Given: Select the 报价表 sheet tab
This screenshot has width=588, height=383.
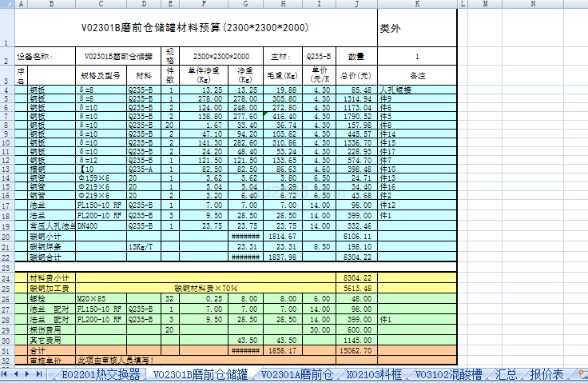Looking at the screenshot, I should [x=547, y=374].
